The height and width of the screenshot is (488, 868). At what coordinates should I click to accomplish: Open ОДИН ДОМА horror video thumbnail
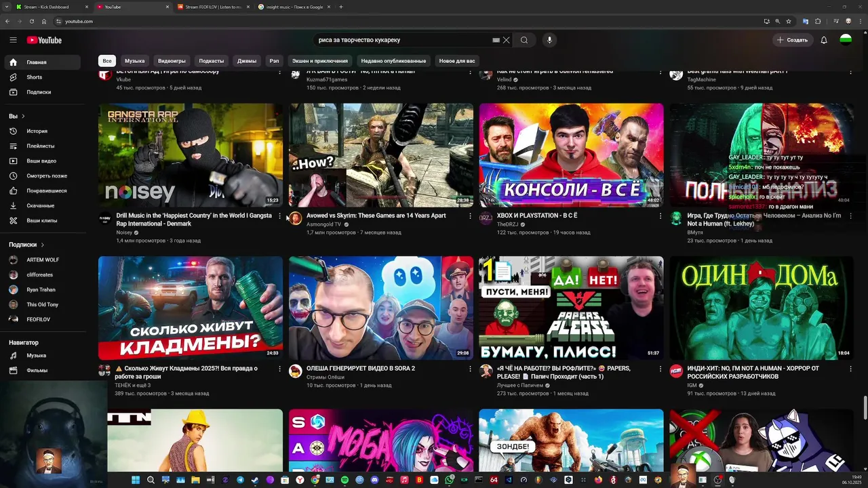click(x=762, y=308)
